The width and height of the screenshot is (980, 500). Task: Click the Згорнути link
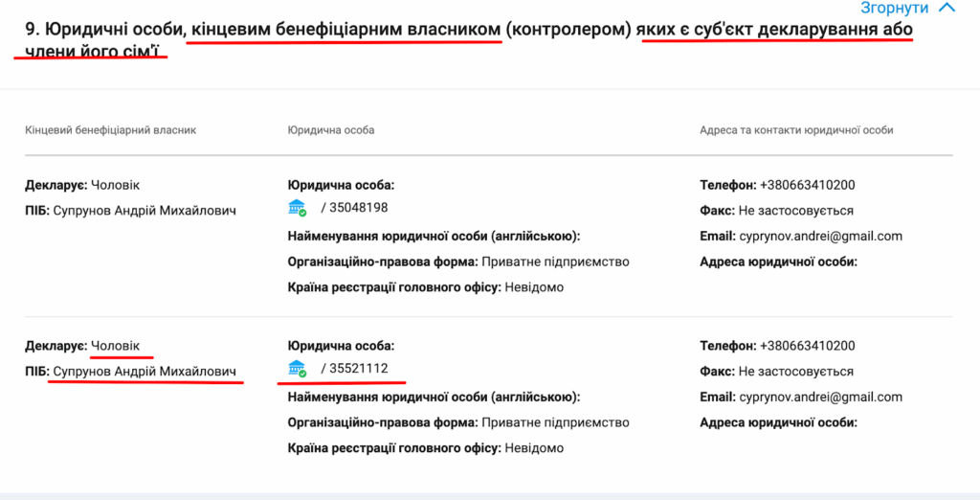click(x=894, y=8)
